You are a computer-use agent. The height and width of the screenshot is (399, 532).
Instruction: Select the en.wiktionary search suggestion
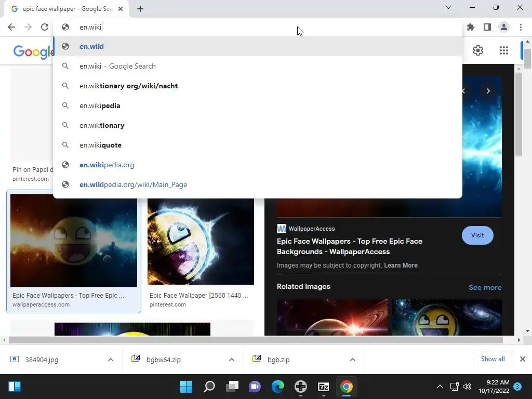258,125
